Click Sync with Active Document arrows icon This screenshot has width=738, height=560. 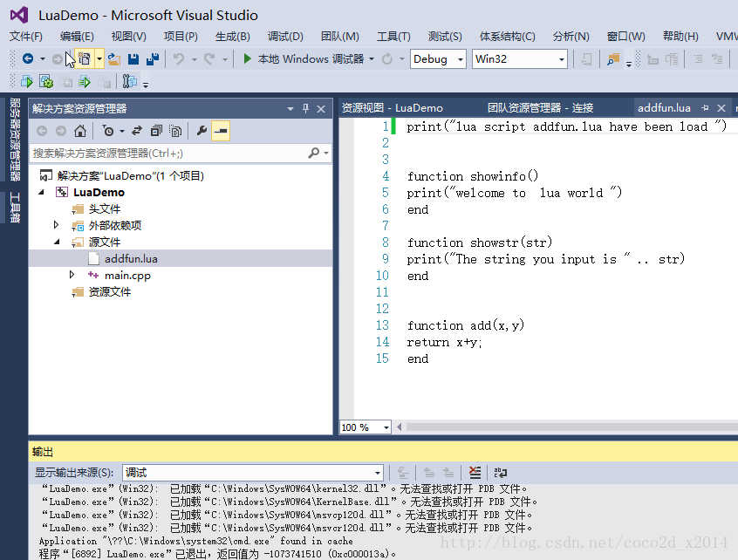(137, 131)
